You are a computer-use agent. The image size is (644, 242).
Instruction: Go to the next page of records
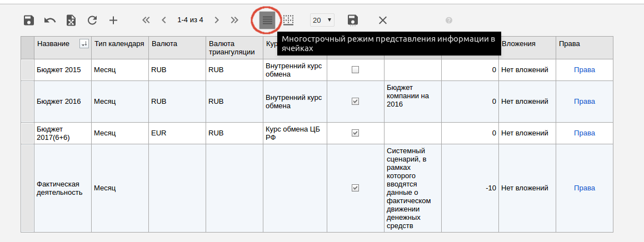coord(217,19)
